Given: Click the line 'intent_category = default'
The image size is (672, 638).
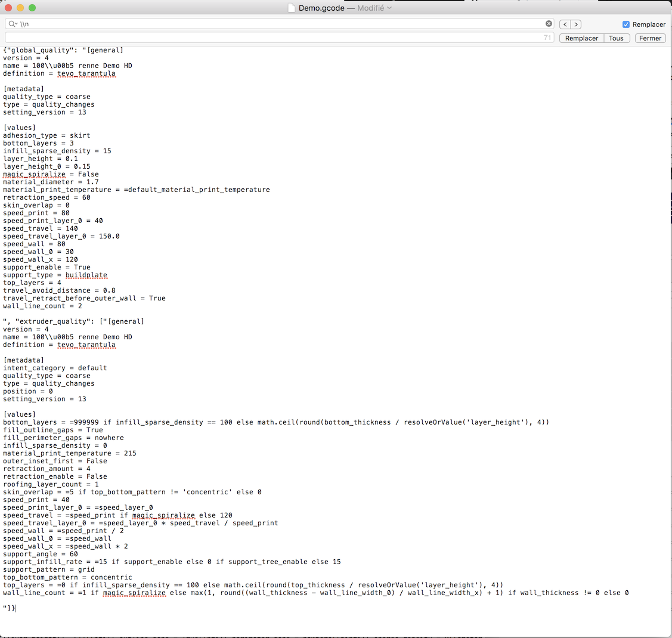Looking at the screenshot, I should click(x=55, y=368).
